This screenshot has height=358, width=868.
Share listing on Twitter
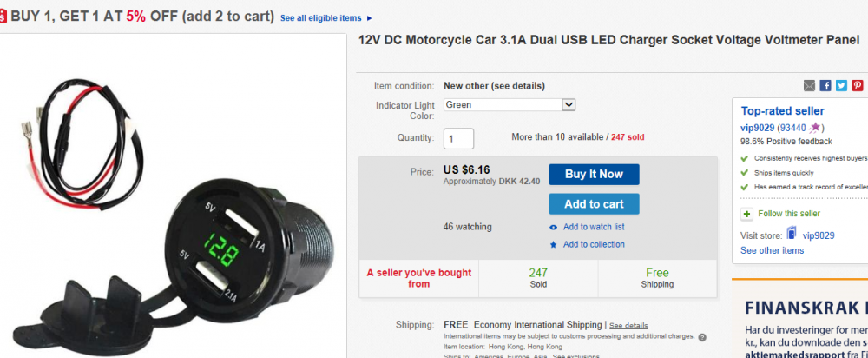coord(841,85)
